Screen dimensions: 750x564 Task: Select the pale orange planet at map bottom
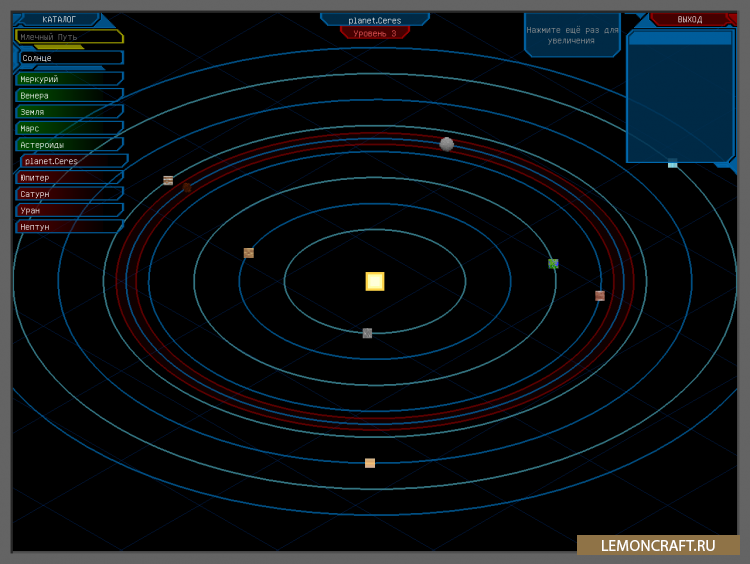(x=370, y=463)
